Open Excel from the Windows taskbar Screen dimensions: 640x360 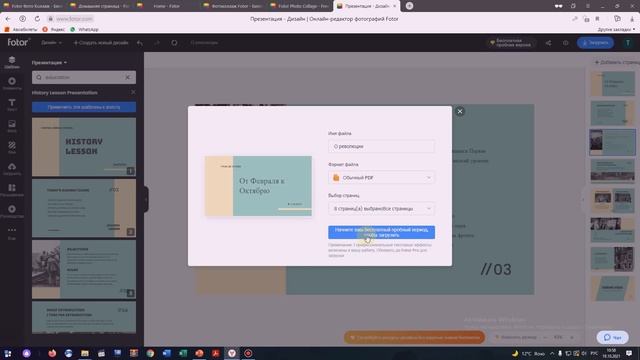(183, 353)
